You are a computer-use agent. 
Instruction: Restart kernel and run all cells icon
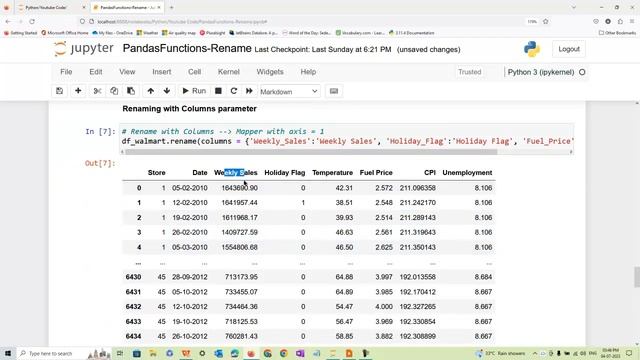coord(249,91)
